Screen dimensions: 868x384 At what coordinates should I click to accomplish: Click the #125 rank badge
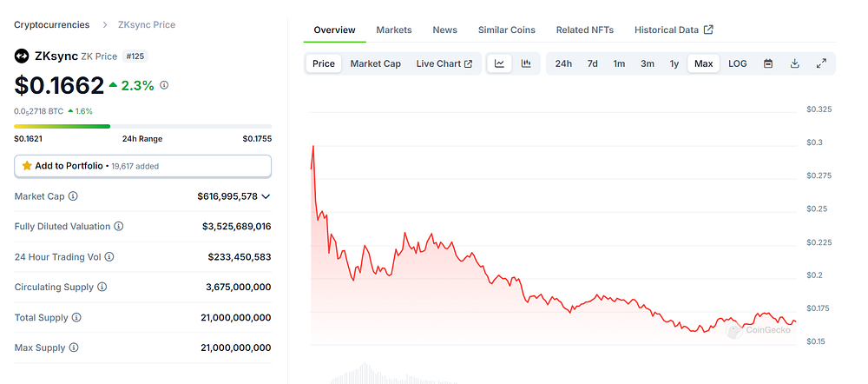coord(135,56)
